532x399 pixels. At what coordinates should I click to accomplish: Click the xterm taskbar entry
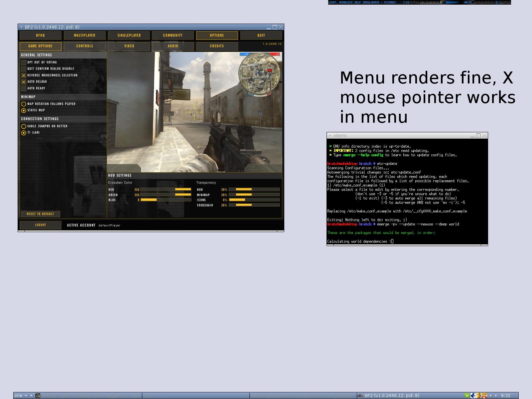tap(196, 396)
